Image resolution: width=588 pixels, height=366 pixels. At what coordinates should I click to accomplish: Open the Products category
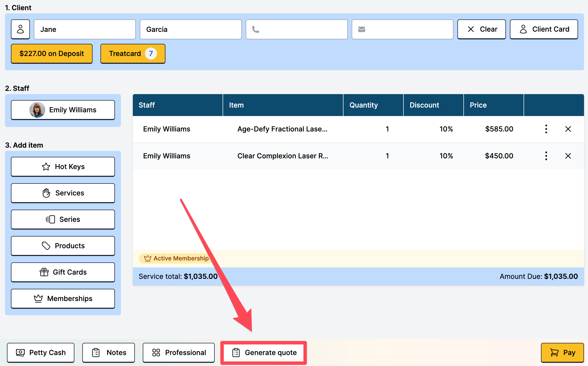[63, 246]
